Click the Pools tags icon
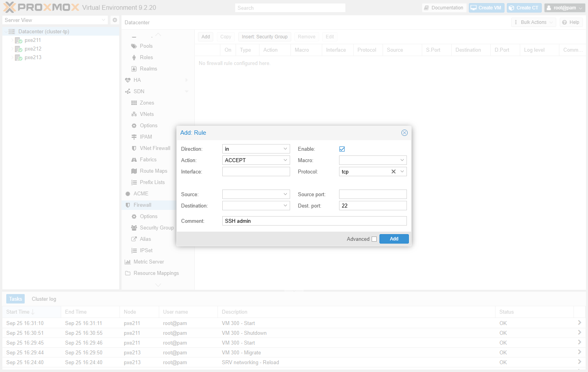The image size is (588, 372). tap(134, 46)
